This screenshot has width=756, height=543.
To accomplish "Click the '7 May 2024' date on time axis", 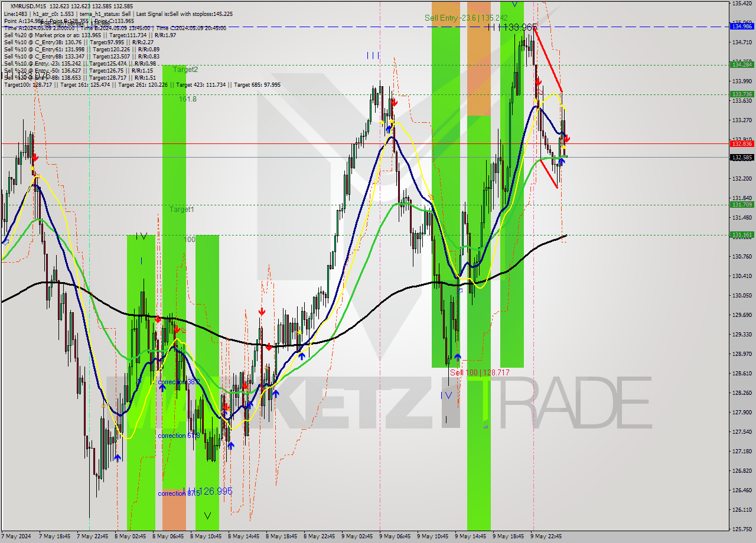I will (16, 537).
